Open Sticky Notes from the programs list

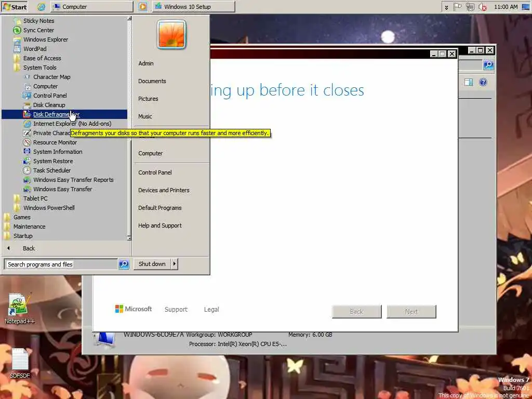pyautogui.click(x=38, y=21)
